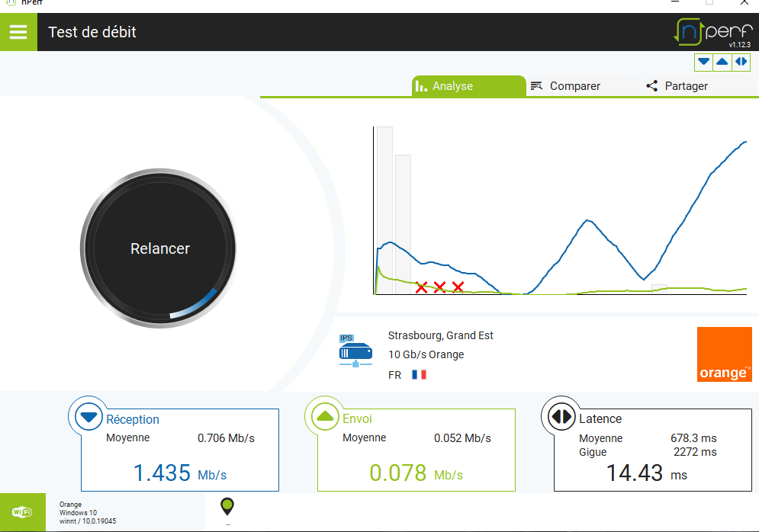Click the WiFi connection icon

point(21,512)
